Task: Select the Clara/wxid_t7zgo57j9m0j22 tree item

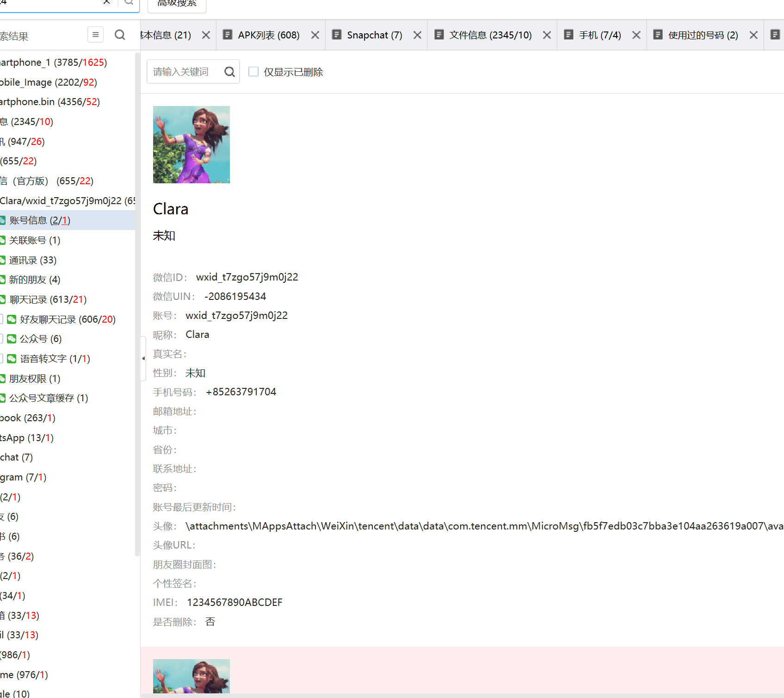Action: click(68, 201)
